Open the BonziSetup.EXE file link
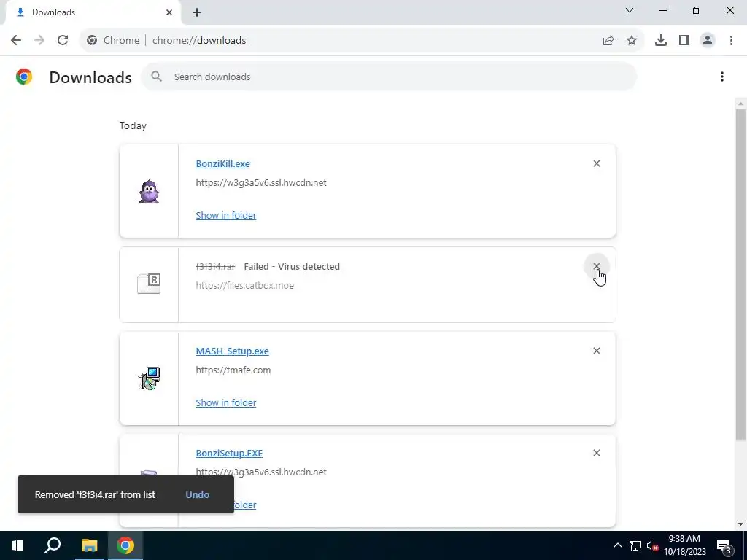Image resolution: width=747 pixels, height=560 pixels. point(229,454)
